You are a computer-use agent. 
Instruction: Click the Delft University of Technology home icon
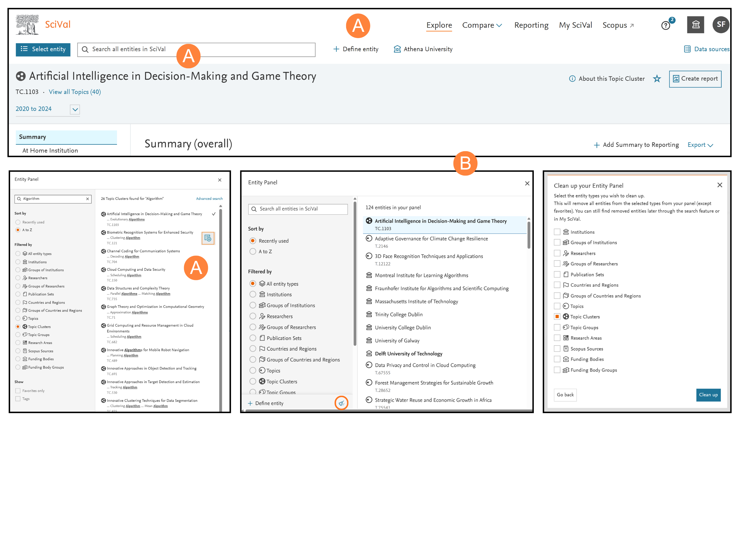[x=369, y=353]
